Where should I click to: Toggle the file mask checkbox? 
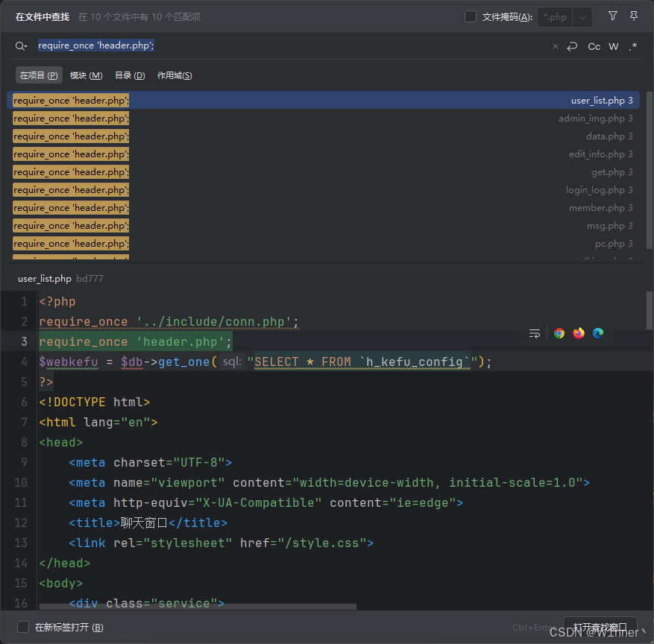pyautogui.click(x=470, y=16)
